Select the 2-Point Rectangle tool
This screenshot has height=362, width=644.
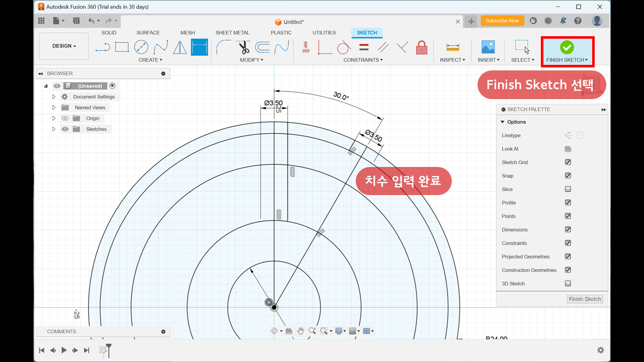coord(122,47)
